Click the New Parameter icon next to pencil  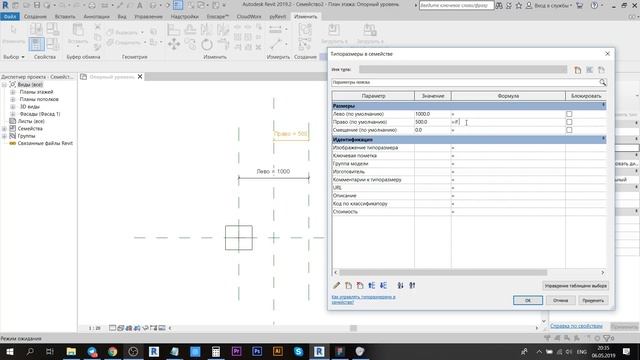pos(348,285)
